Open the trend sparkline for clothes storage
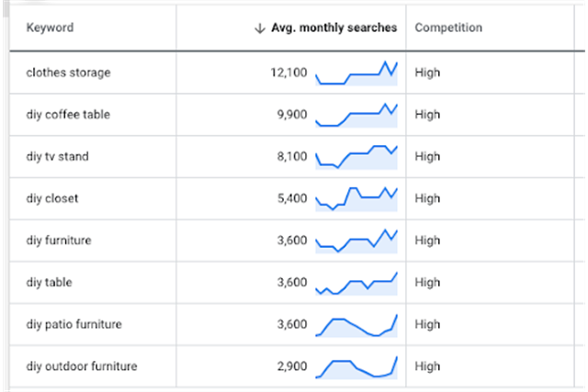 [x=356, y=73]
